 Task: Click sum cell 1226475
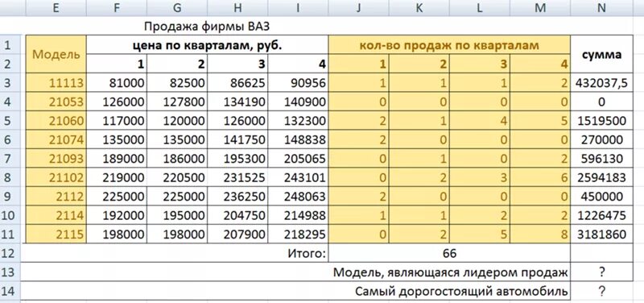click(601, 215)
